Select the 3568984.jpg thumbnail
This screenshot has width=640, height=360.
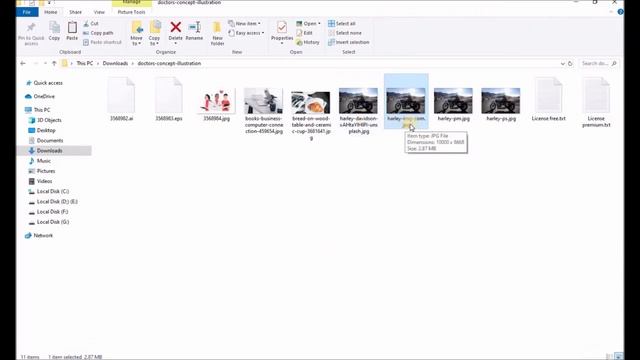click(x=217, y=101)
